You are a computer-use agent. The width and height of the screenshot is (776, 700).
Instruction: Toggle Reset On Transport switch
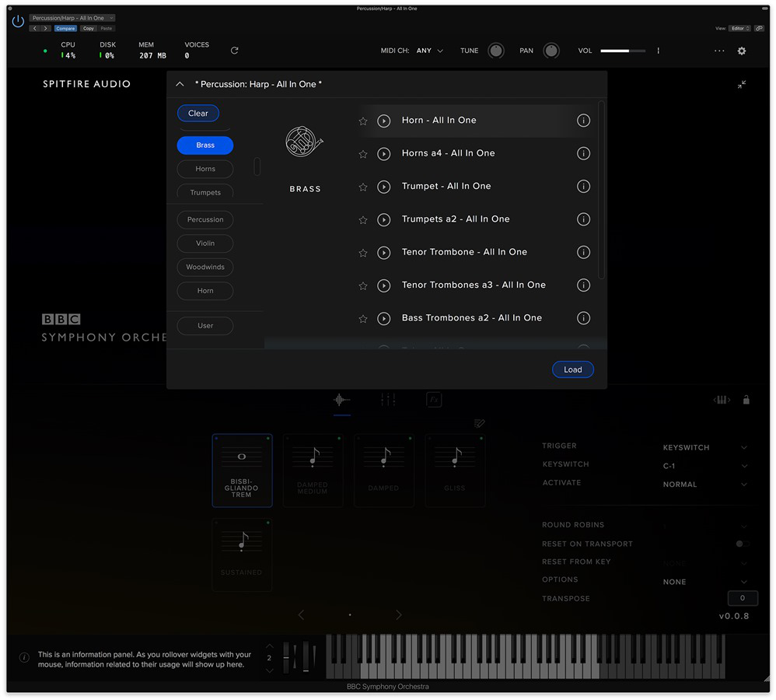click(x=743, y=544)
